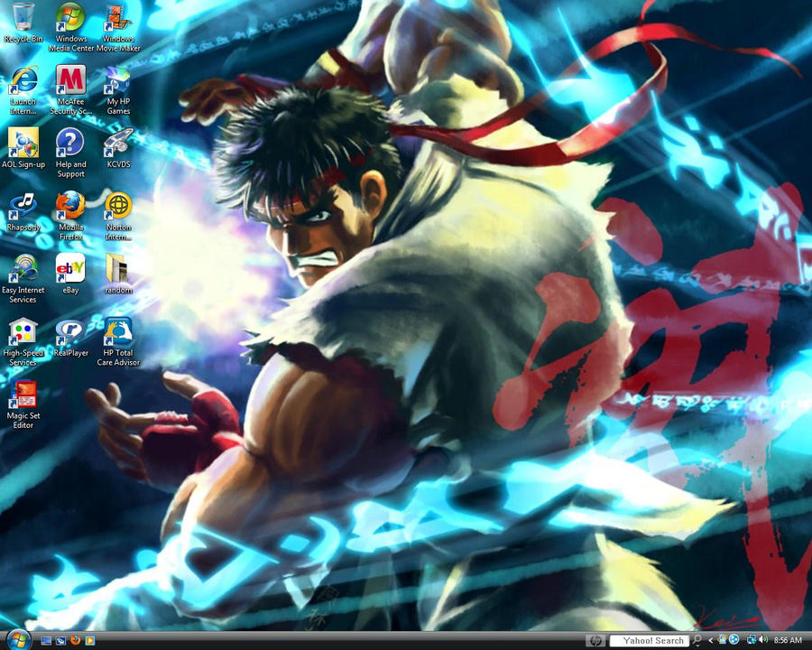812x650 pixels.
Task: Open the volume speaker tray icon
Action: click(x=763, y=640)
